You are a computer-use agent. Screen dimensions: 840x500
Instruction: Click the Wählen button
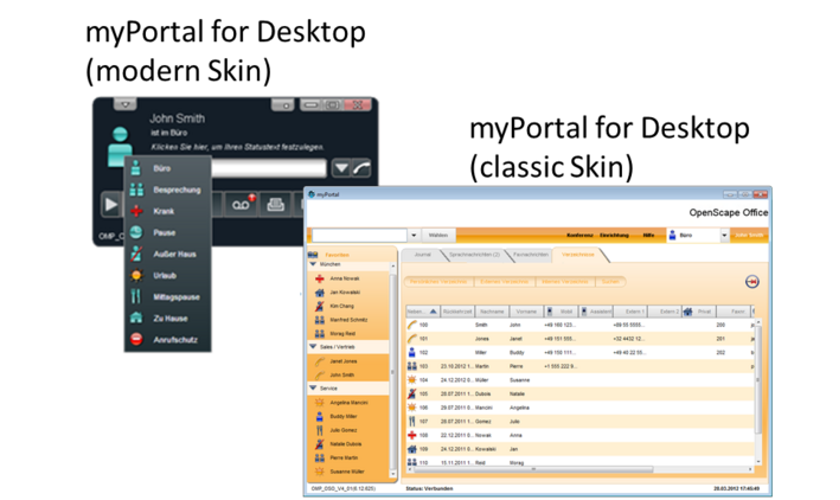[438, 235]
